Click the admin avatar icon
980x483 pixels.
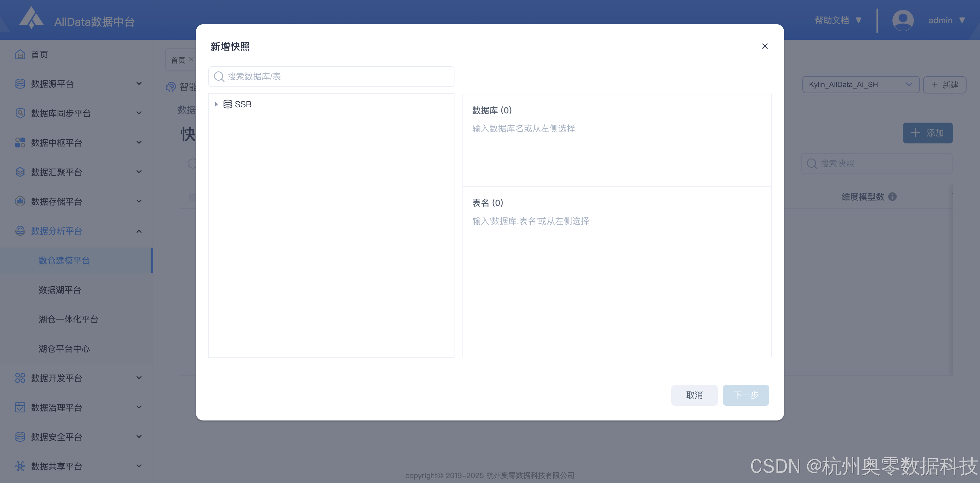coord(903,20)
